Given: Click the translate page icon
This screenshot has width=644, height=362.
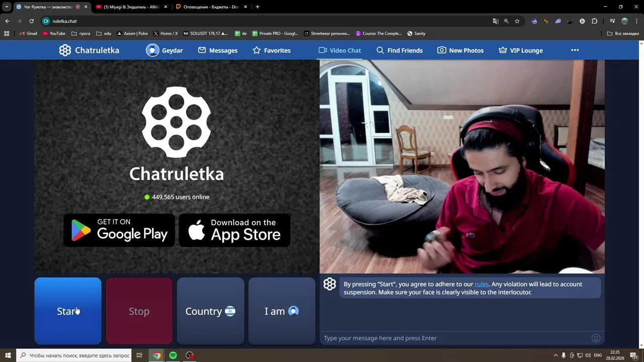Looking at the screenshot, I should pos(496,21).
